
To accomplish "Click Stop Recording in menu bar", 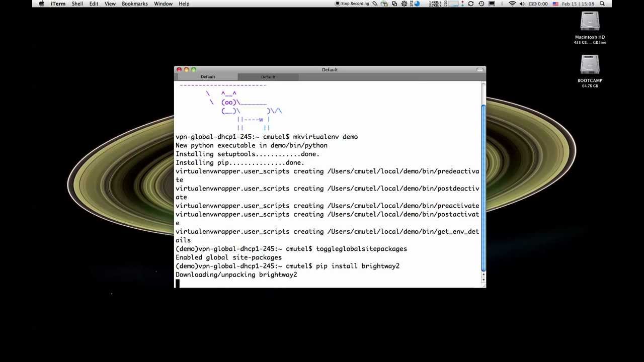I will point(352,4).
